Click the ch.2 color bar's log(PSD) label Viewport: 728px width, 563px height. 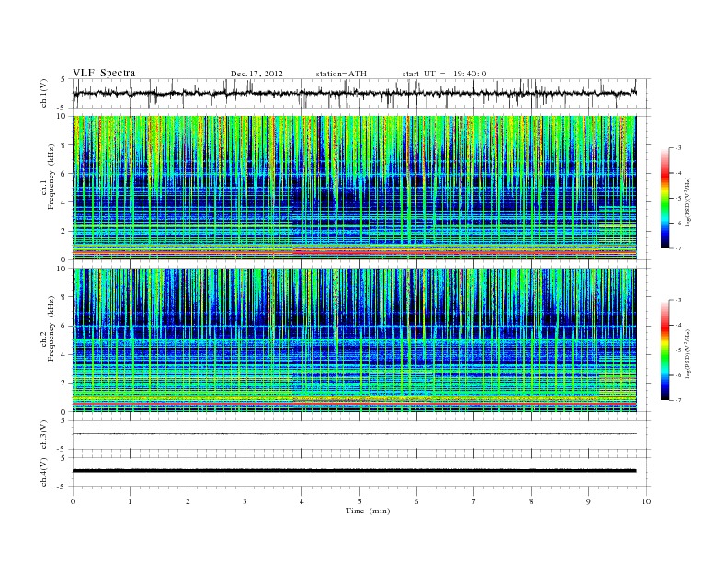pyautogui.click(x=688, y=353)
